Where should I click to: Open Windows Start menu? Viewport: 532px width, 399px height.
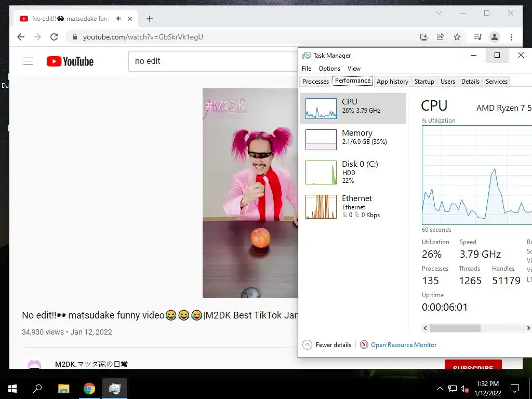[12, 389]
